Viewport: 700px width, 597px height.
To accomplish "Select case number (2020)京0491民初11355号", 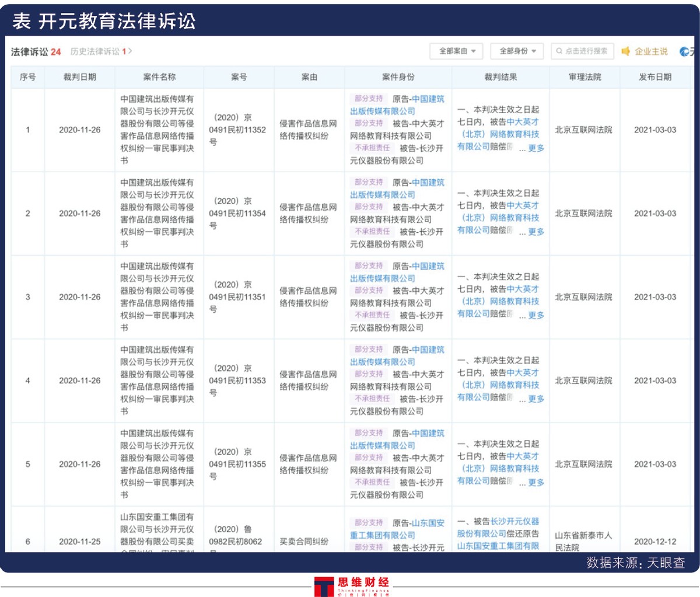I will click(237, 464).
